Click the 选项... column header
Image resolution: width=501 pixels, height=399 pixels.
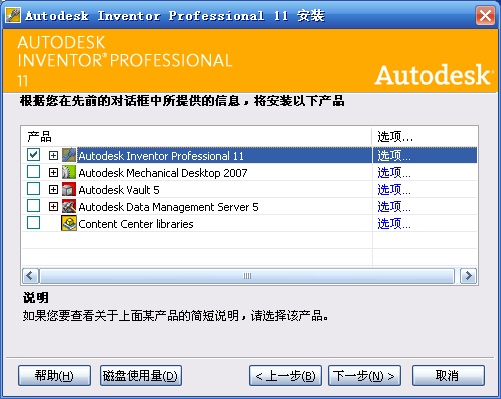click(x=425, y=136)
